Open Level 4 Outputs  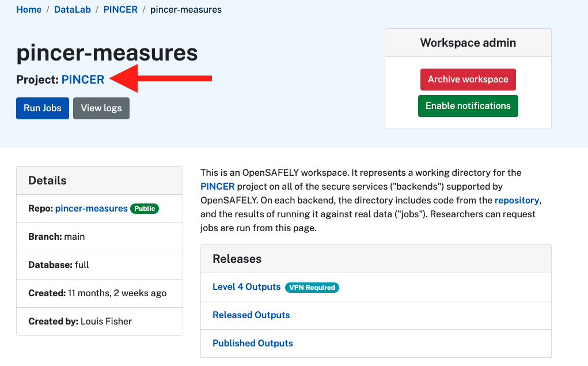point(246,286)
